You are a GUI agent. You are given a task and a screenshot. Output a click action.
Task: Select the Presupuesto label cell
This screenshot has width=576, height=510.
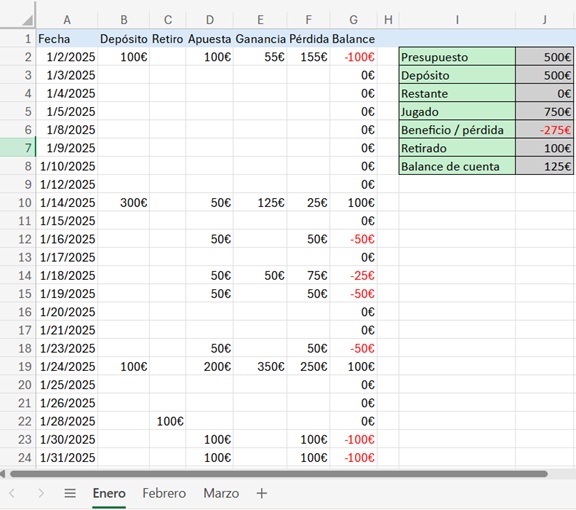[x=457, y=57]
